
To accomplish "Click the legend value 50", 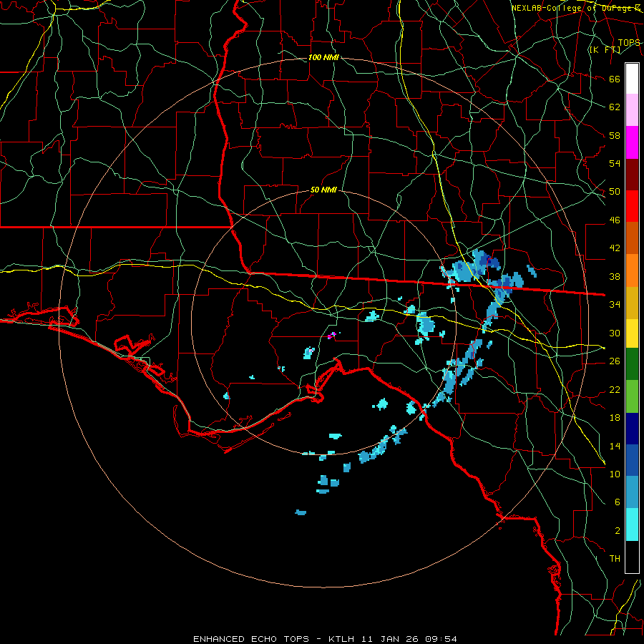I will click(615, 191).
